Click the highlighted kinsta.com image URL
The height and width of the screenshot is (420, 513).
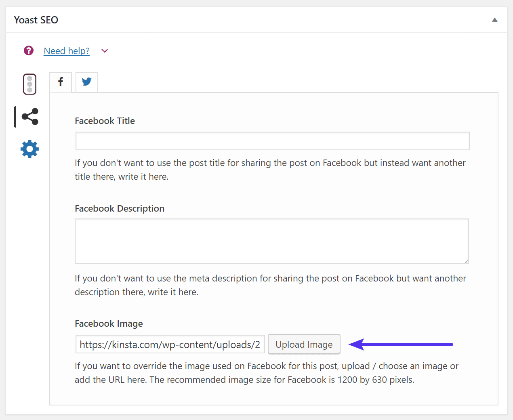(x=170, y=344)
